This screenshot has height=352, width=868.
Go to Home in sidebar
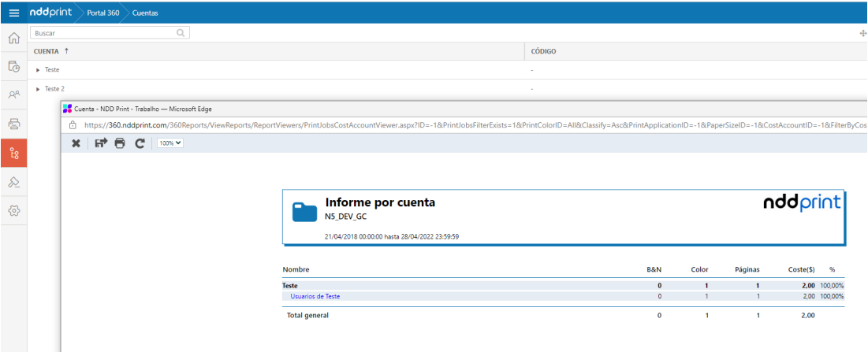coord(13,39)
